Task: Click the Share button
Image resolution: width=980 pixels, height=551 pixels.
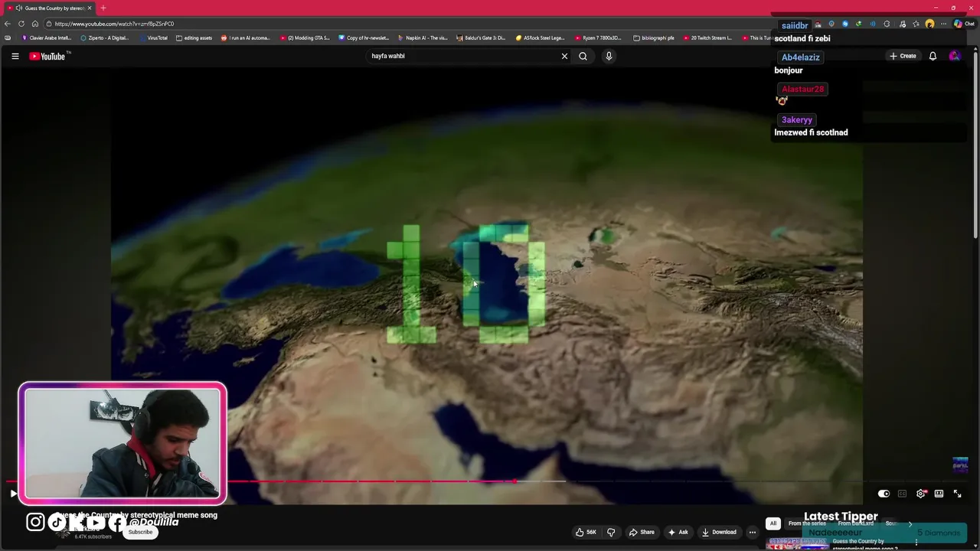Action: pyautogui.click(x=642, y=532)
